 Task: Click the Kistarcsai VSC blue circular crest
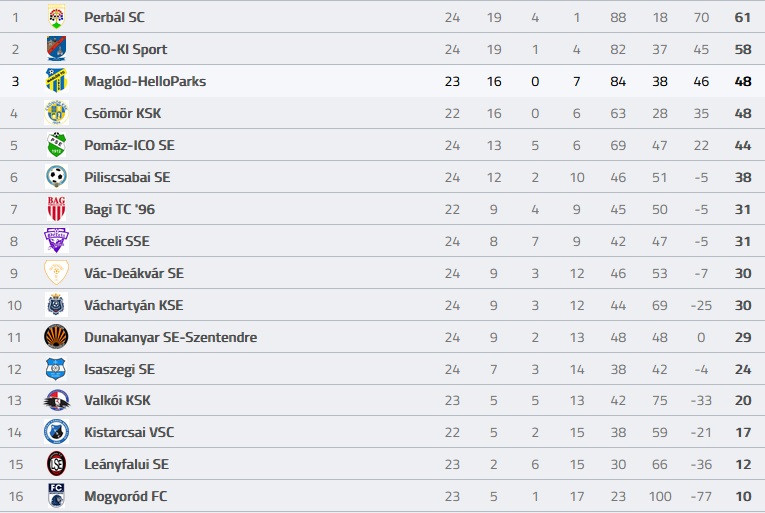[x=56, y=432]
